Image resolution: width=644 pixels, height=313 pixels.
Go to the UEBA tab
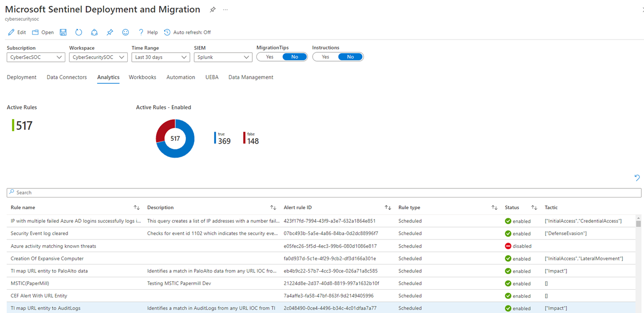pyautogui.click(x=212, y=77)
